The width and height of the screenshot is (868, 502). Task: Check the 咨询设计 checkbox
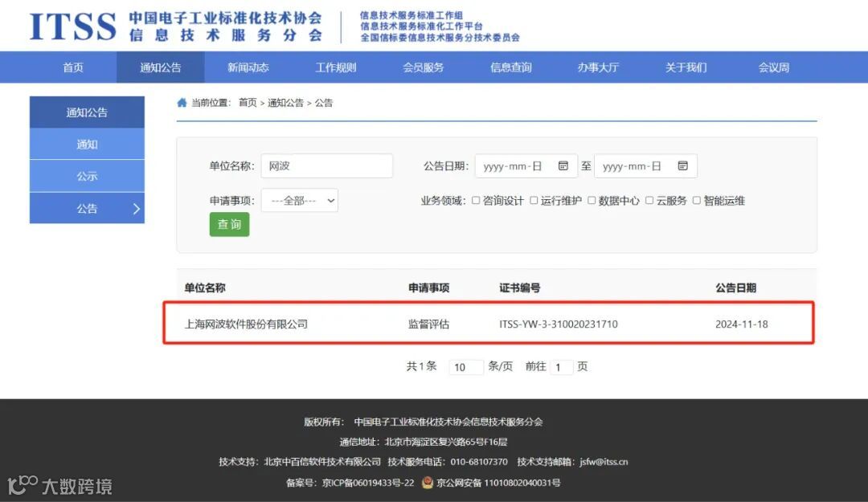pos(476,200)
